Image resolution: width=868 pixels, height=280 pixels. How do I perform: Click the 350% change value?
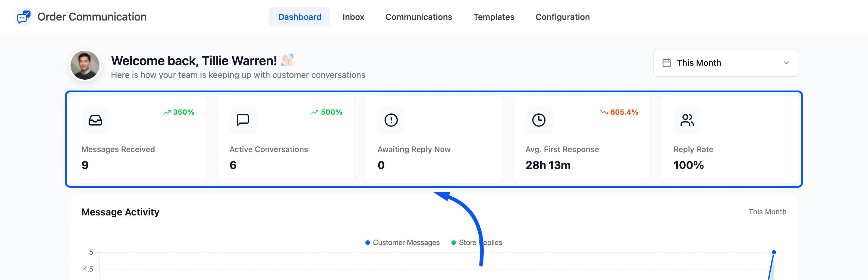tap(184, 112)
